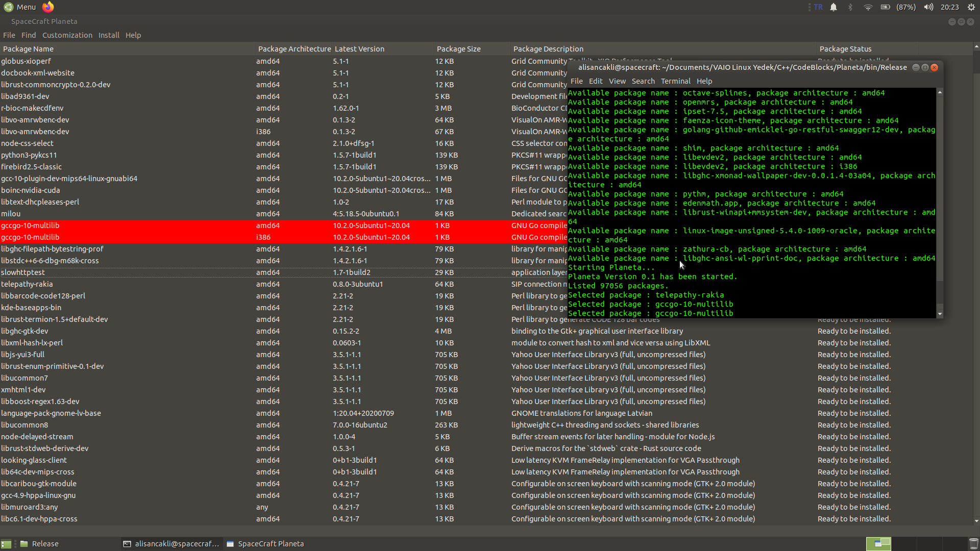The height and width of the screenshot is (551, 980).
Task: Switch to alisancakli@spacecraft terminal taskbar item
Action: [171, 544]
